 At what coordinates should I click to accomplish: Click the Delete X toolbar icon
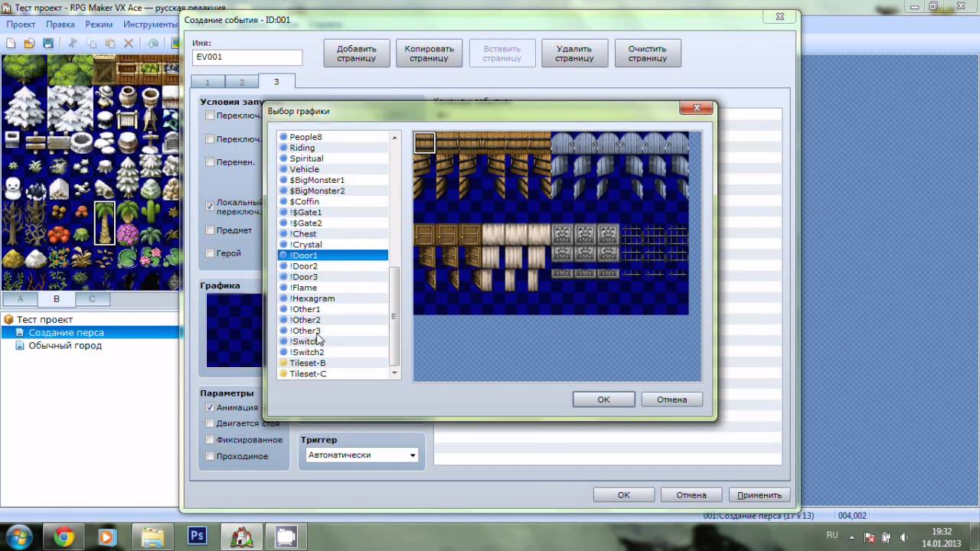point(129,44)
